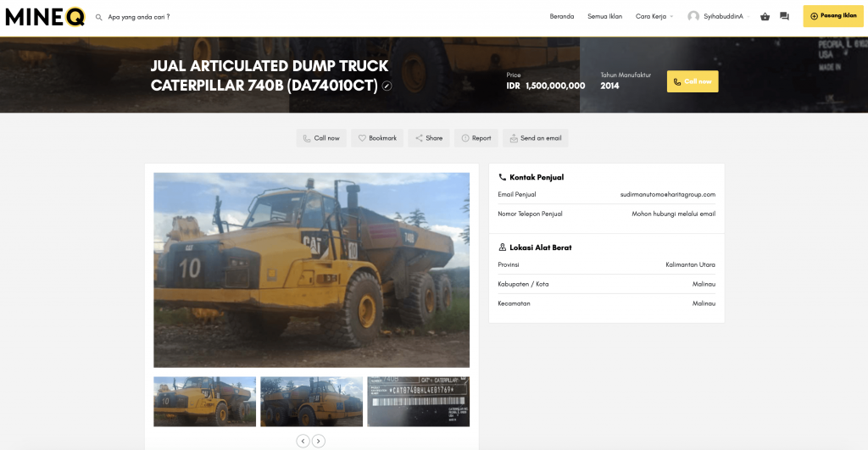Click Send an email button

coord(536,138)
